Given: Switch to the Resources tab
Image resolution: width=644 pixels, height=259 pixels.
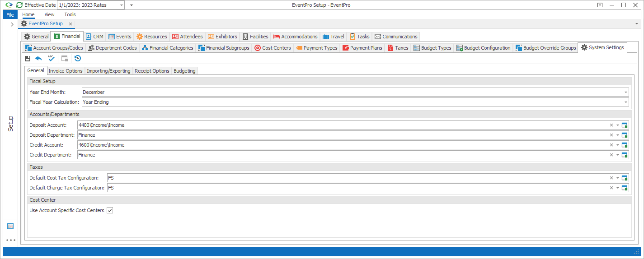Looking at the screenshot, I should 152,37.
